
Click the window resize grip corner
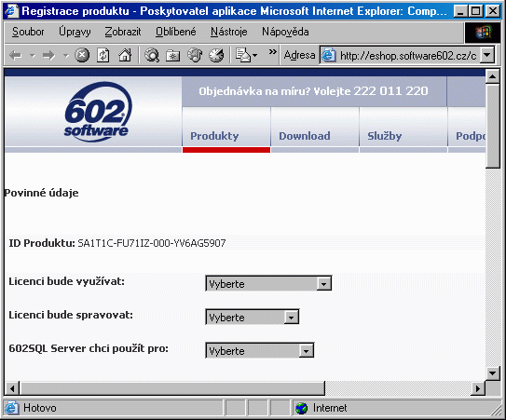click(496, 411)
